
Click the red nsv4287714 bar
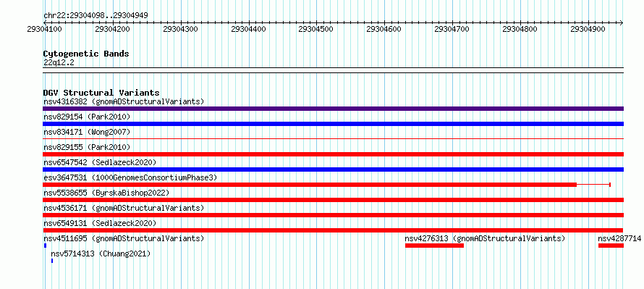pos(611,246)
